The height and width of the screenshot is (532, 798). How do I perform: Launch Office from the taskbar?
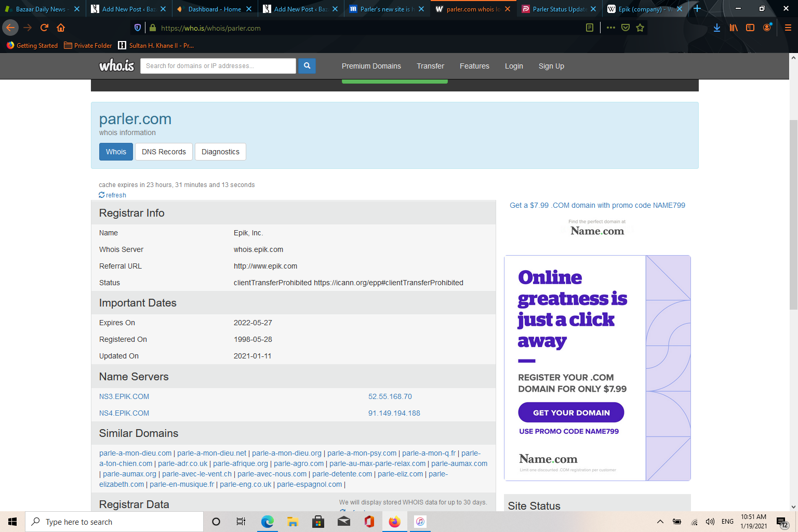pyautogui.click(x=369, y=522)
